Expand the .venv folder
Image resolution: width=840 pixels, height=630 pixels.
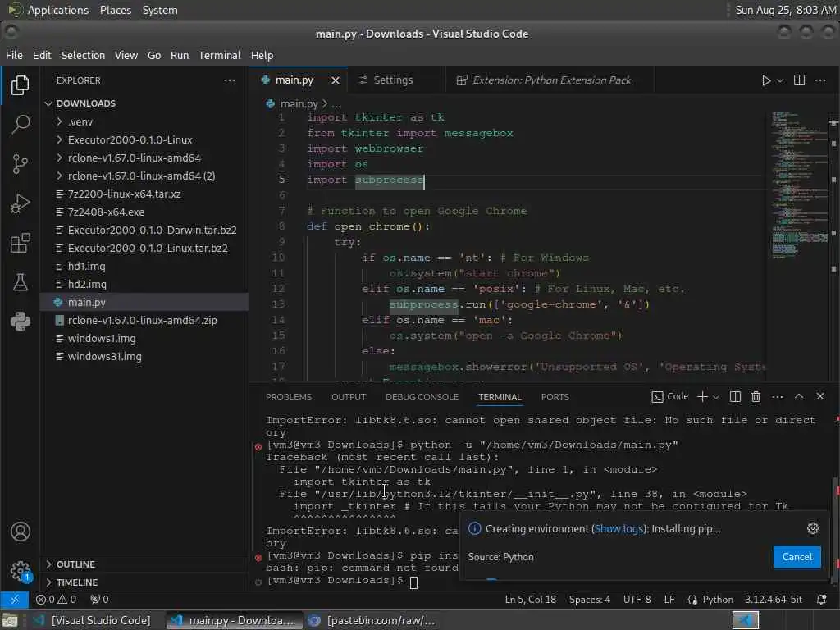[59, 121]
